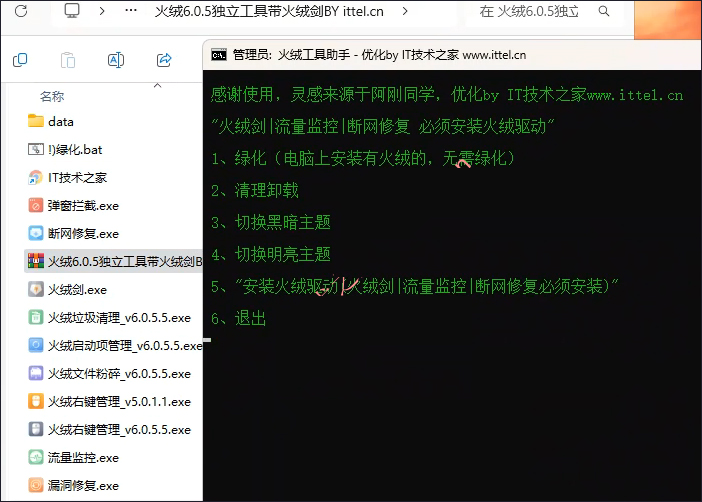This screenshot has width=702, height=502.
Task: Click the 断网修复.exe blue icon
Action: click(x=36, y=233)
